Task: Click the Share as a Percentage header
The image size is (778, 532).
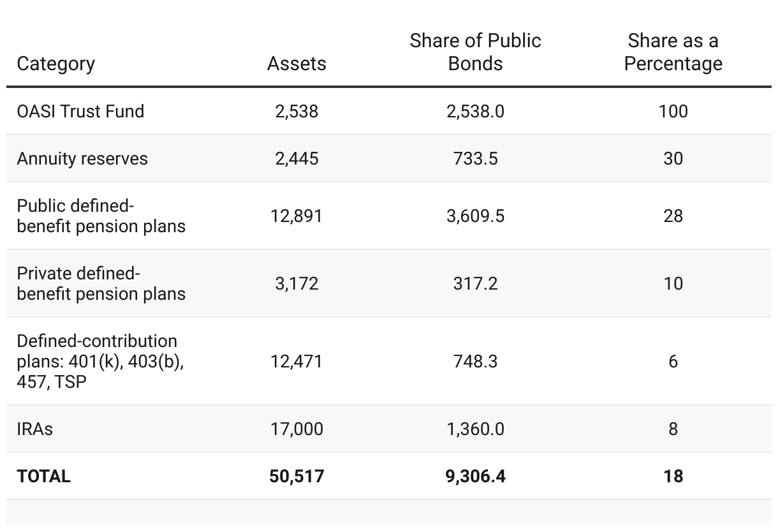Action: pyautogui.click(x=673, y=52)
